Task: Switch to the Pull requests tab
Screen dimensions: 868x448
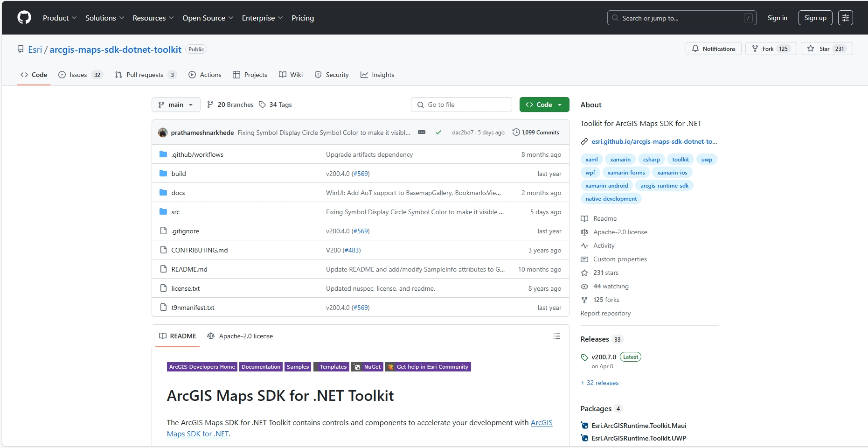Action: point(145,75)
